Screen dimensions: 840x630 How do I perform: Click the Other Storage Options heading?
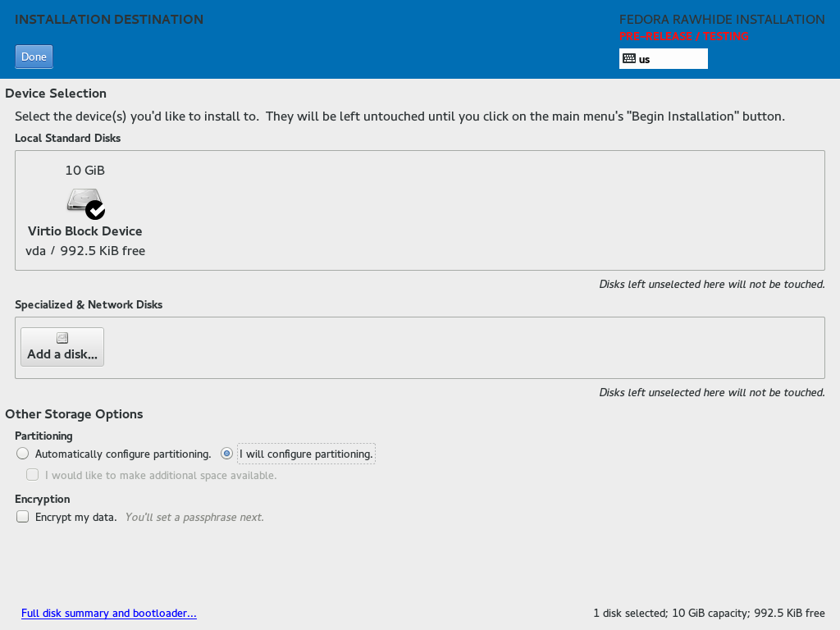pos(74,414)
